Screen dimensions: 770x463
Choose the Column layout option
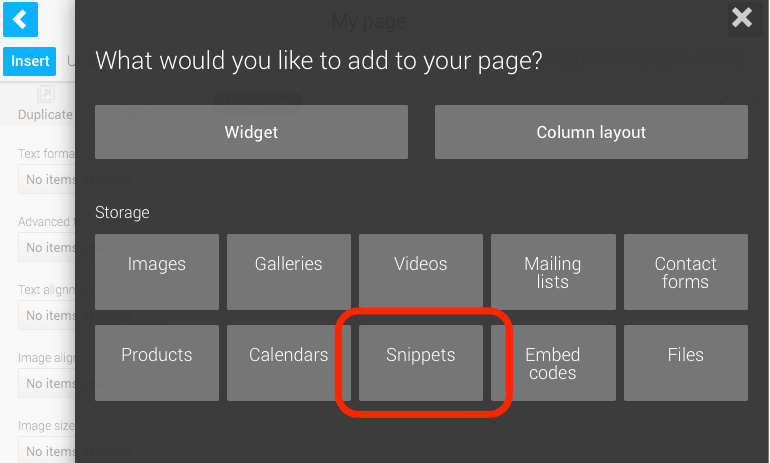[x=591, y=132]
